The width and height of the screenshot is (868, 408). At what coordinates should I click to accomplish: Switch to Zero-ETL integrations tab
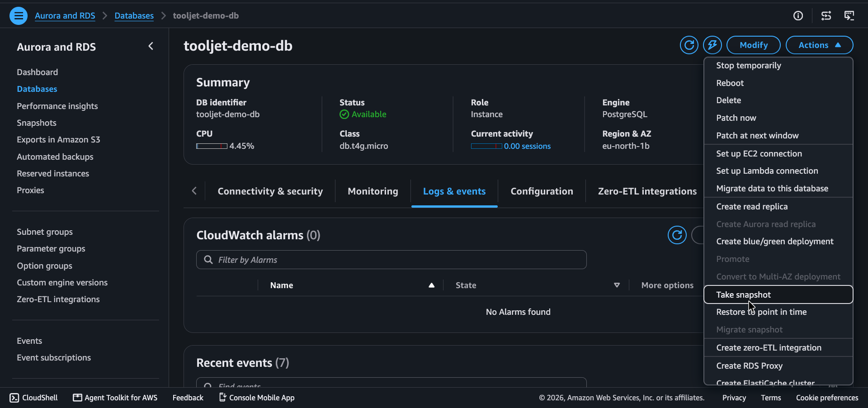click(x=647, y=191)
